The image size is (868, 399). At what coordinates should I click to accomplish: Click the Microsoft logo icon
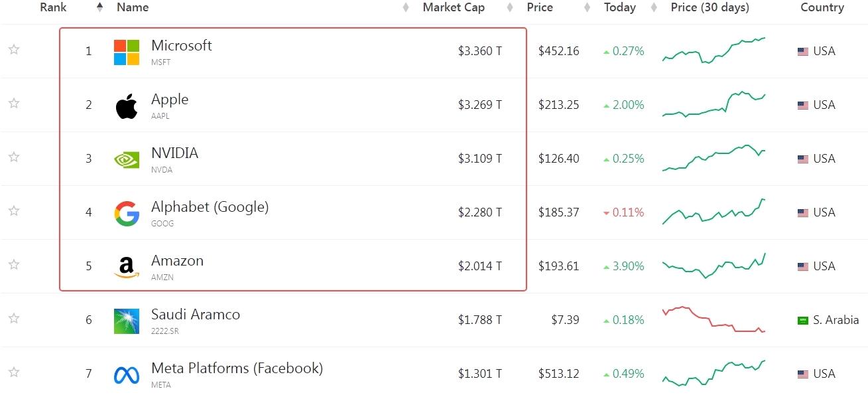pyautogui.click(x=127, y=52)
